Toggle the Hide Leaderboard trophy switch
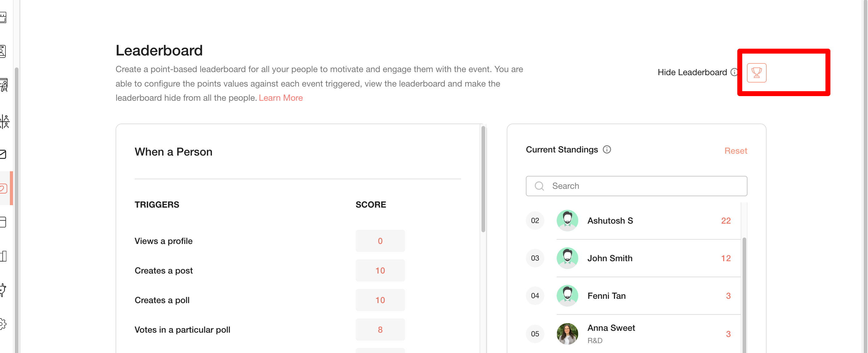Screen dimensions: 868x353 [x=756, y=72]
